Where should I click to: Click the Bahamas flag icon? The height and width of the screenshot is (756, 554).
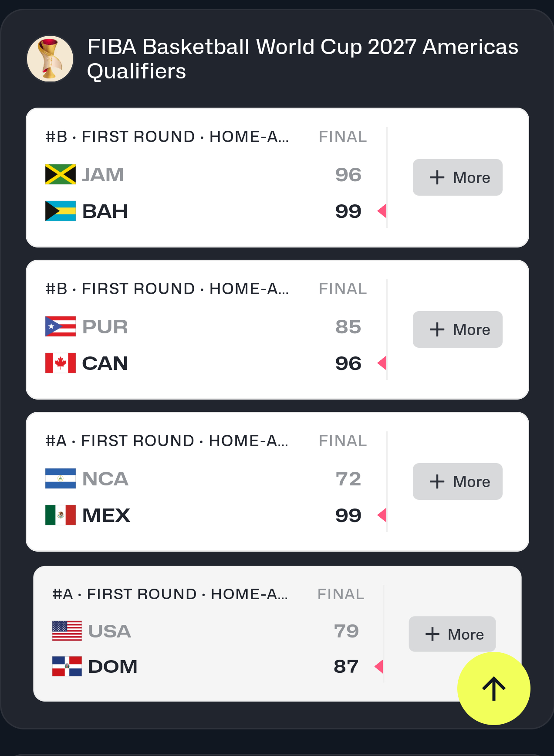click(61, 211)
